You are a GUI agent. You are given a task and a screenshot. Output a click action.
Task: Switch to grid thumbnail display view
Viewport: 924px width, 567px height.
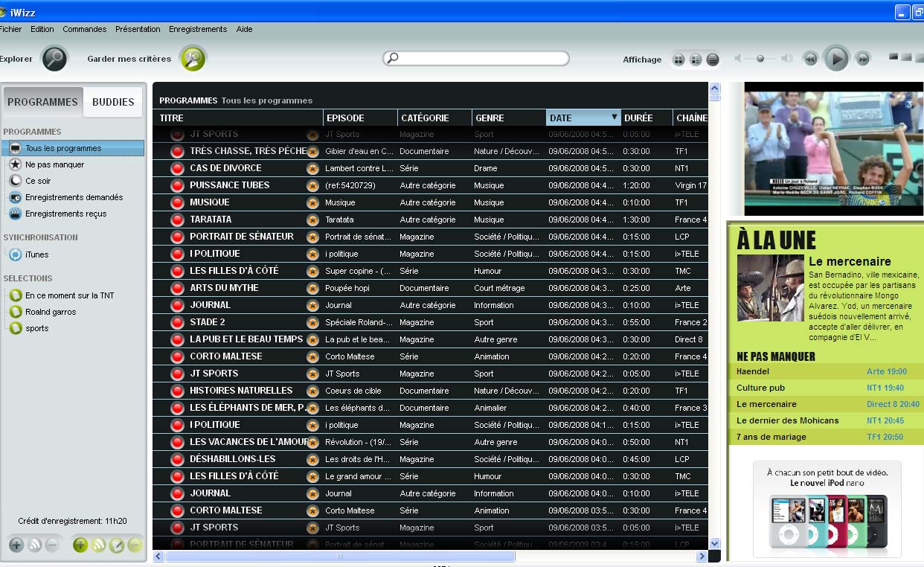(x=678, y=60)
